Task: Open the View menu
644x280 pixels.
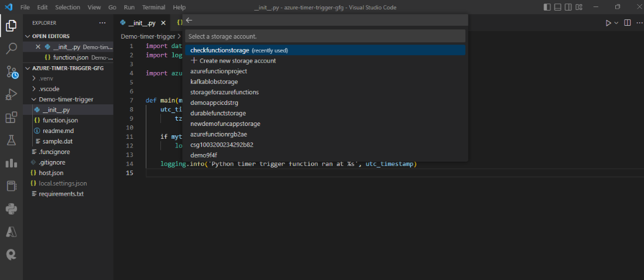Action: tap(94, 8)
